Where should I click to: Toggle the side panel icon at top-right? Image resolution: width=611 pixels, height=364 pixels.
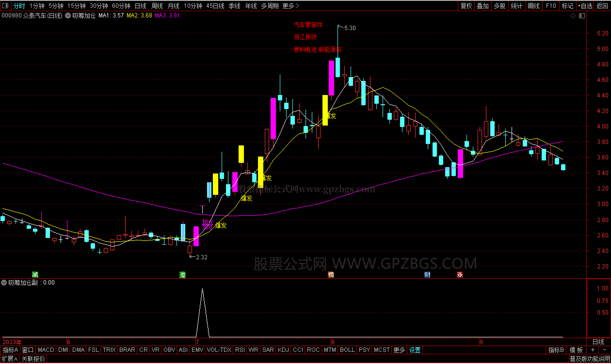tap(582, 16)
